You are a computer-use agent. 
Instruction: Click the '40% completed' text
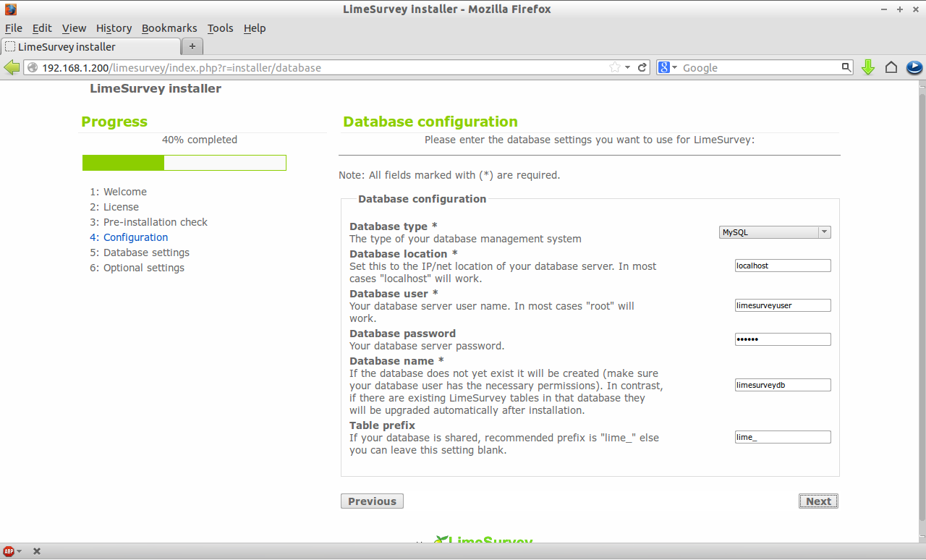(200, 140)
